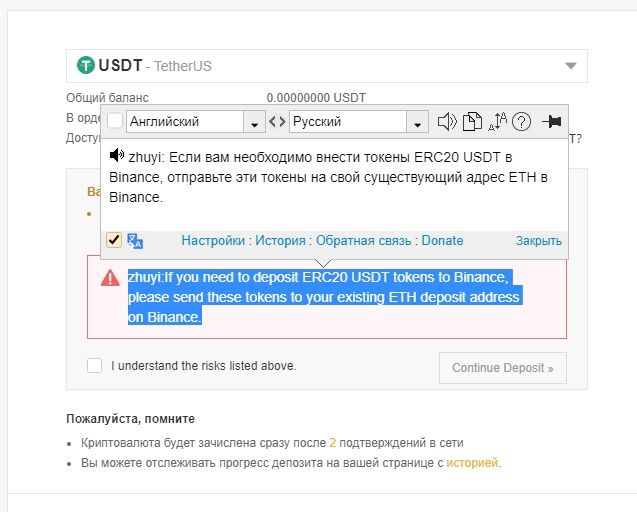
Task: Click the Russian translation text in popup
Action: point(328,177)
